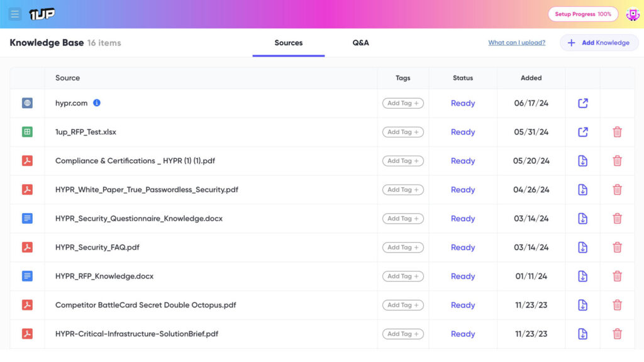Delete HYPR_RFP_Knowledge.docx
The image size is (644, 362).
point(617,277)
